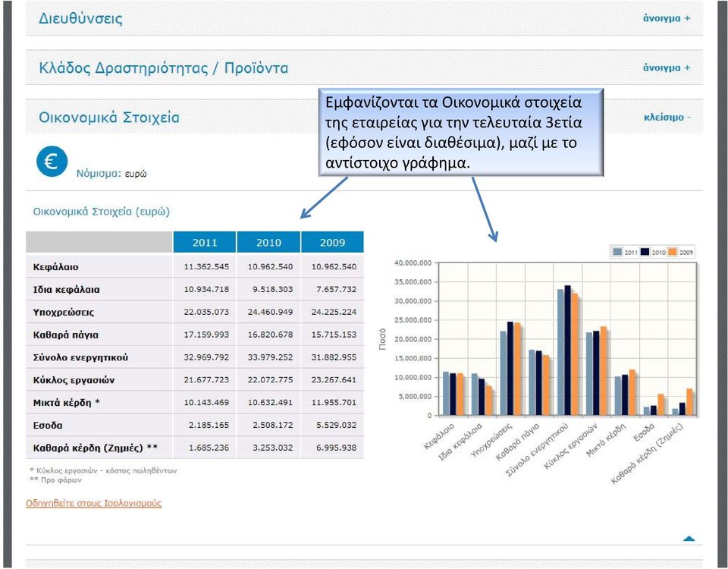Click the scroll-to-top triangle icon

point(689,539)
